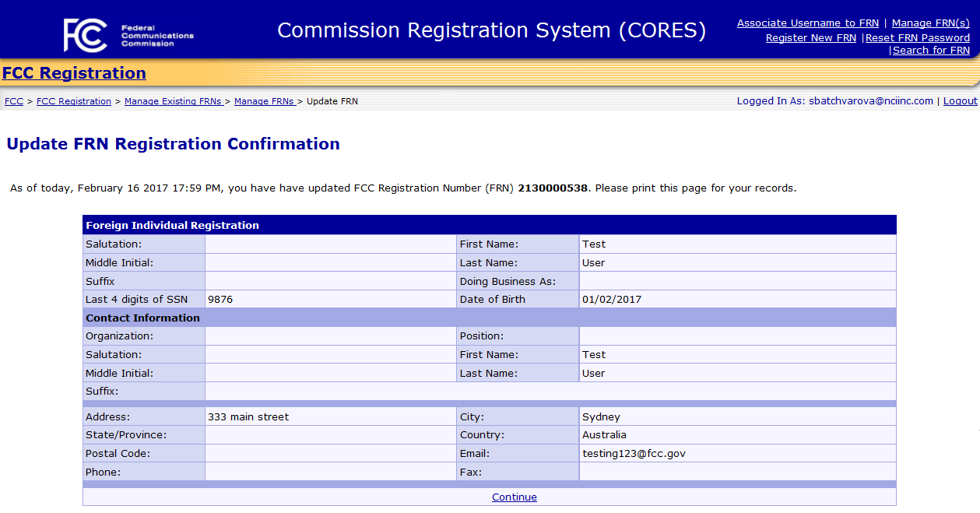The width and height of the screenshot is (980, 513).
Task: Click the Date of Birth value
Action: [x=612, y=300]
